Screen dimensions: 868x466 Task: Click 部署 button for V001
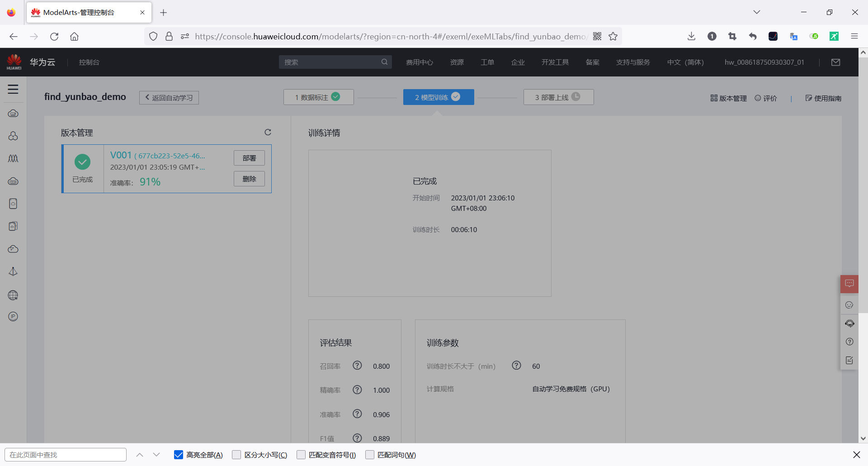(x=249, y=158)
